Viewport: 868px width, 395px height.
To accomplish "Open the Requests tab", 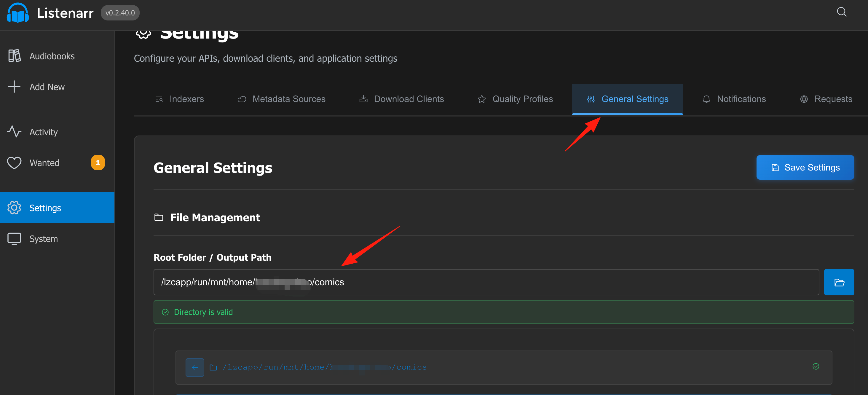I will [826, 99].
